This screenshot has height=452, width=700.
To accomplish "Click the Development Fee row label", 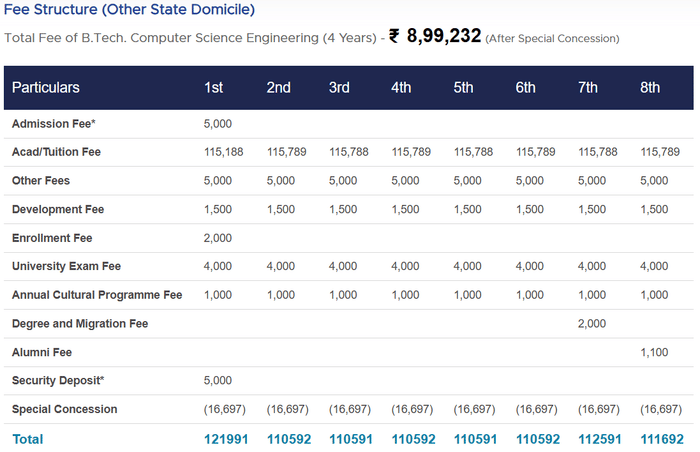I will [58, 209].
